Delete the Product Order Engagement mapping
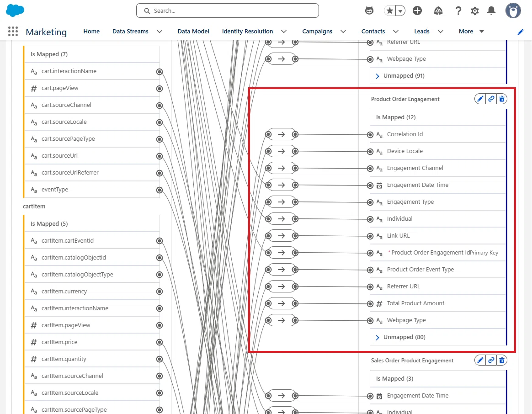This screenshot has height=414, width=532. 502,99
